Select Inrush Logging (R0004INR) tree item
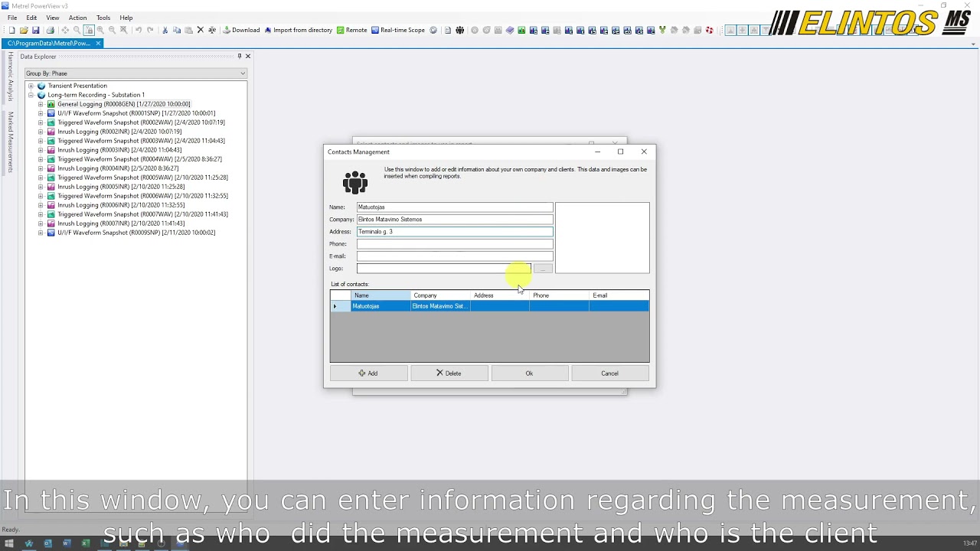 [x=118, y=168]
